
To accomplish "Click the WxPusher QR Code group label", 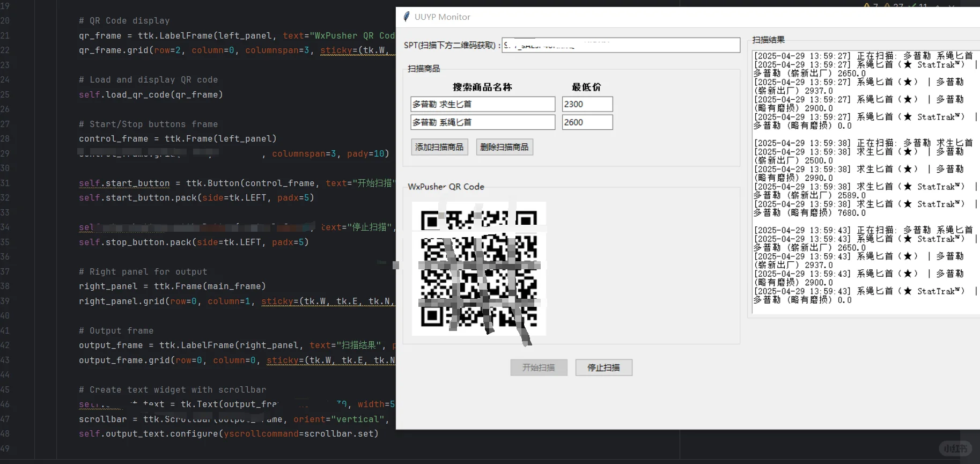I will point(446,187).
